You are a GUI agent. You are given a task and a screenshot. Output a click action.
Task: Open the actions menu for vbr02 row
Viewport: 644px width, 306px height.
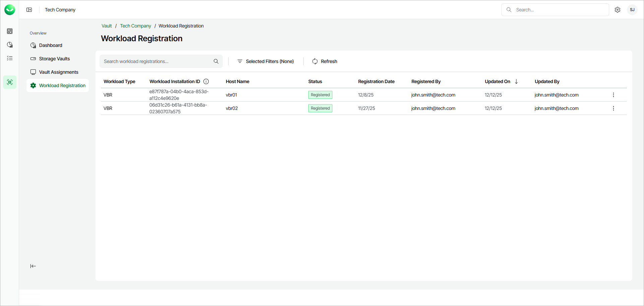(614, 108)
